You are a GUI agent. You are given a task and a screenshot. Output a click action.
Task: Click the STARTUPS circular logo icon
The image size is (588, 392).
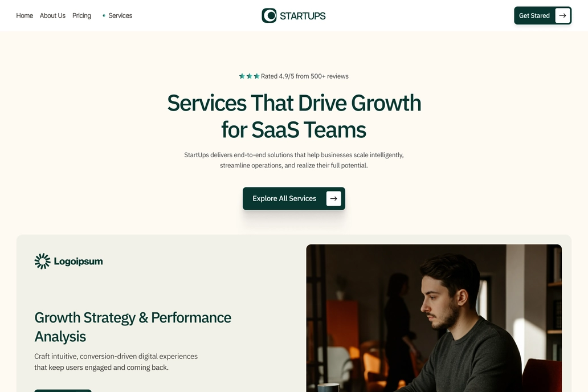pyautogui.click(x=269, y=15)
